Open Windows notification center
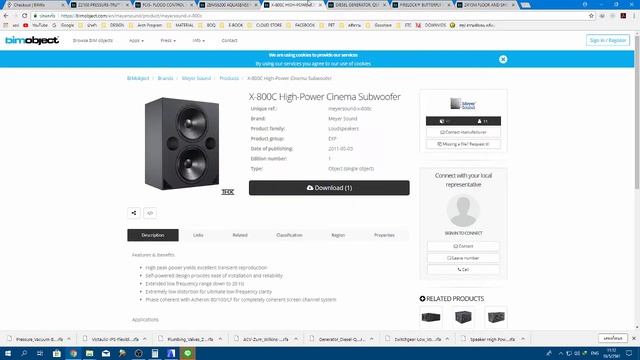Screen dimensions: 640x360 click(629, 353)
